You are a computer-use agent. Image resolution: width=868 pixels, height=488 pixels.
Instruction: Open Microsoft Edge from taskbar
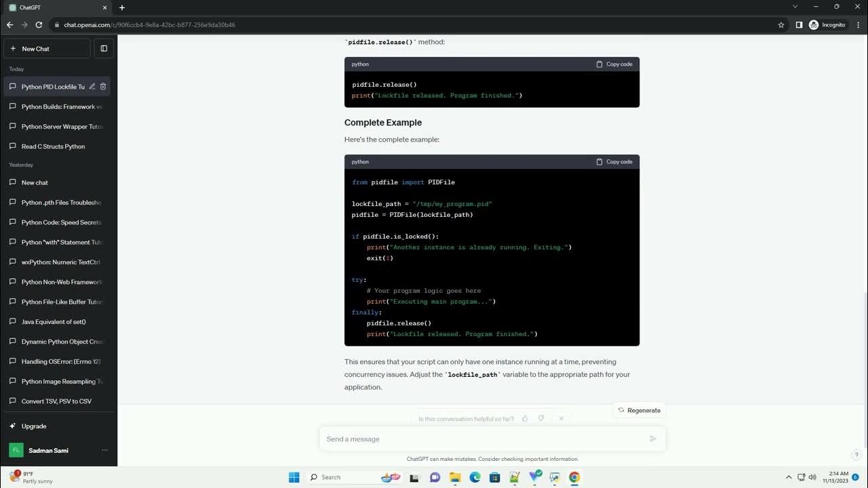pos(475,477)
